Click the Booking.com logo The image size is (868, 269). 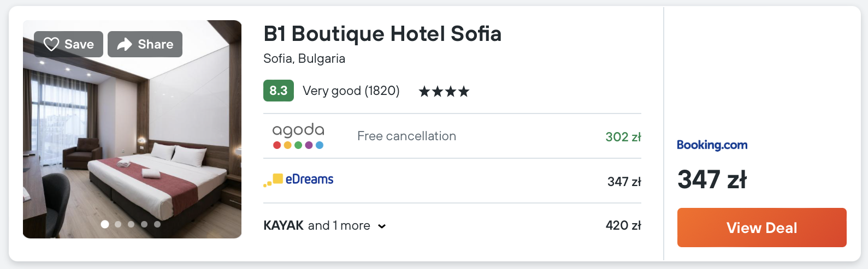(x=712, y=145)
